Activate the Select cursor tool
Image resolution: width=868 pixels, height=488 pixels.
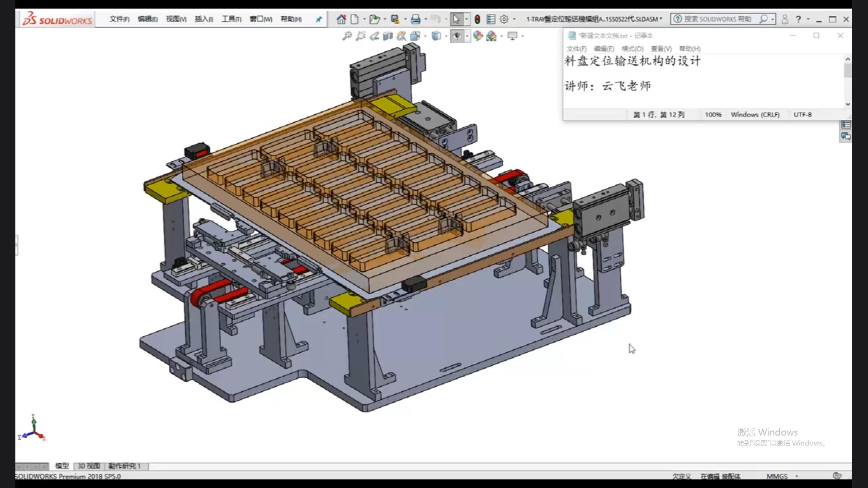pos(456,19)
